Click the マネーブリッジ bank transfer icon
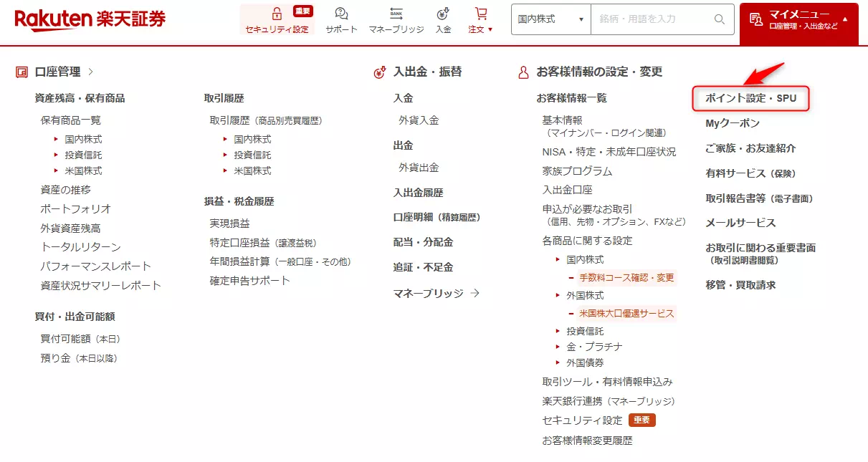Screen dimensions: 868x462 [395, 13]
